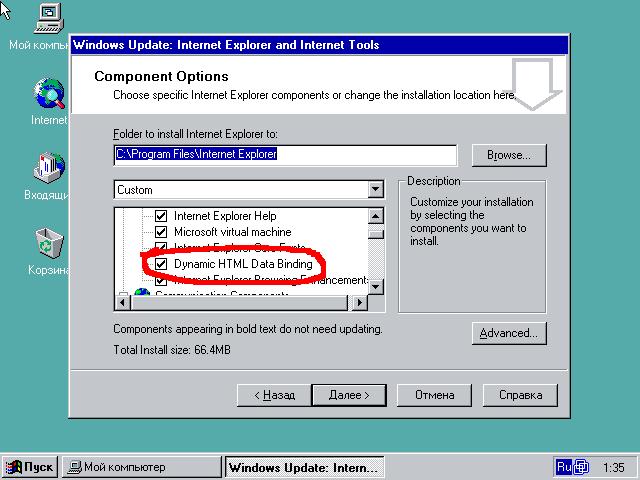The image size is (640, 480).
Task: Click the Ru language indicator in system tray
Action: (564, 467)
